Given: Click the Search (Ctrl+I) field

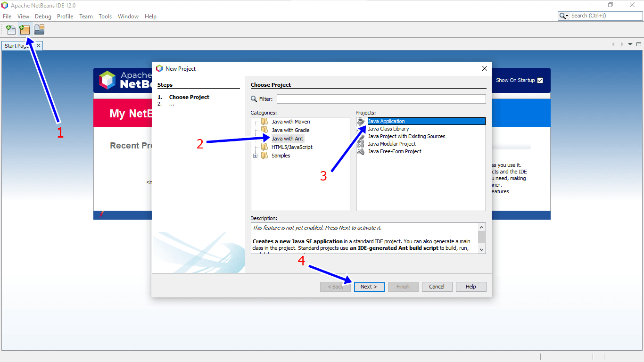Looking at the screenshot, I should (x=606, y=16).
